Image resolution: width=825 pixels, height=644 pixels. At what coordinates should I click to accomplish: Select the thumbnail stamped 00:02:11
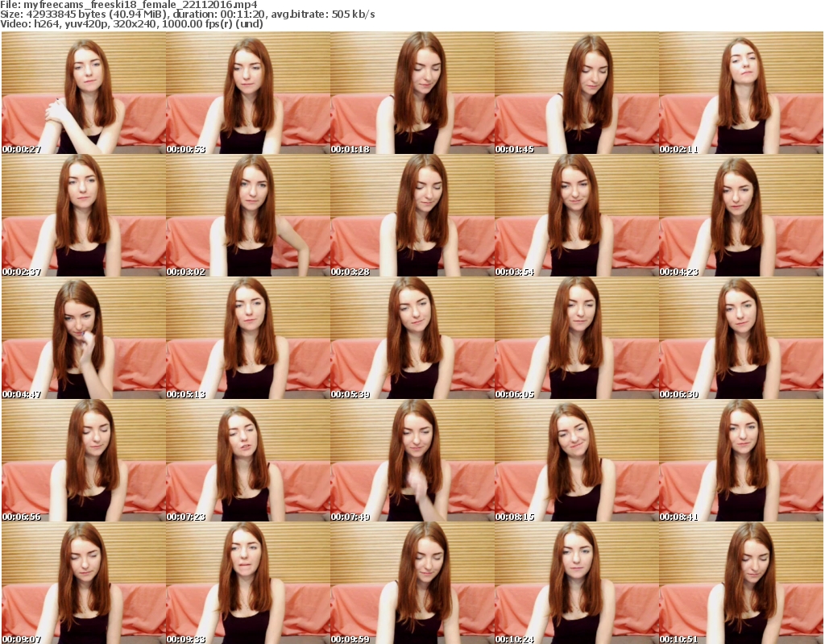741,93
